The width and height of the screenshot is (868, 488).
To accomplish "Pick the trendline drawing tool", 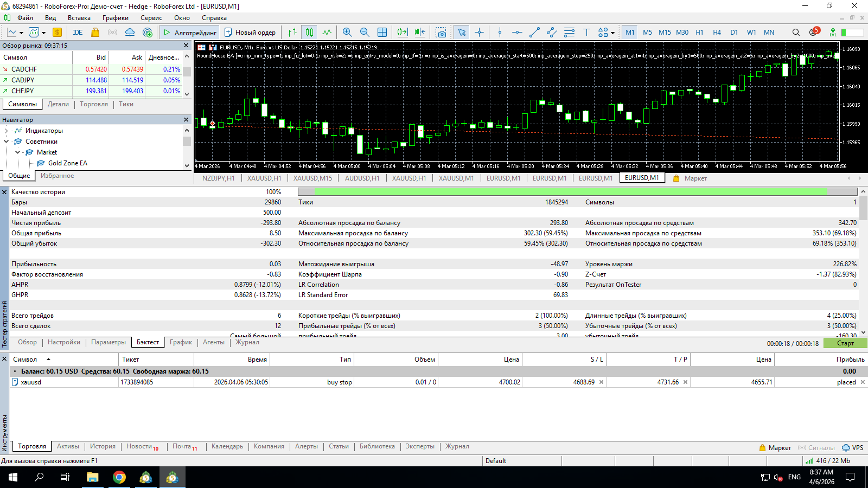I will [534, 33].
